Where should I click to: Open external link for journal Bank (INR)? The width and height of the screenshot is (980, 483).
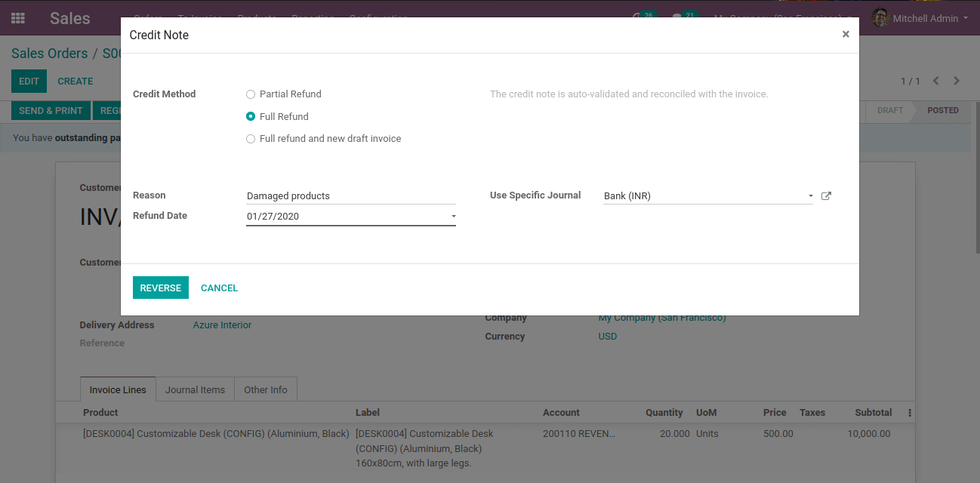(x=826, y=196)
